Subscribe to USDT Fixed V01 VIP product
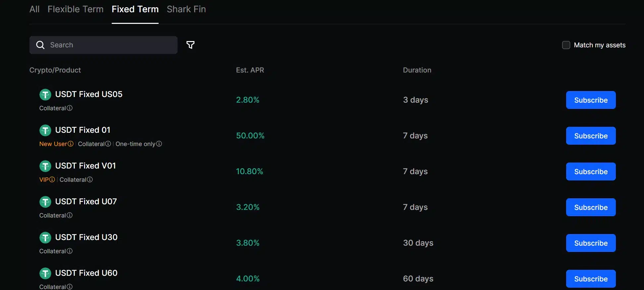This screenshot has width=644, height=290. [591, 171]
